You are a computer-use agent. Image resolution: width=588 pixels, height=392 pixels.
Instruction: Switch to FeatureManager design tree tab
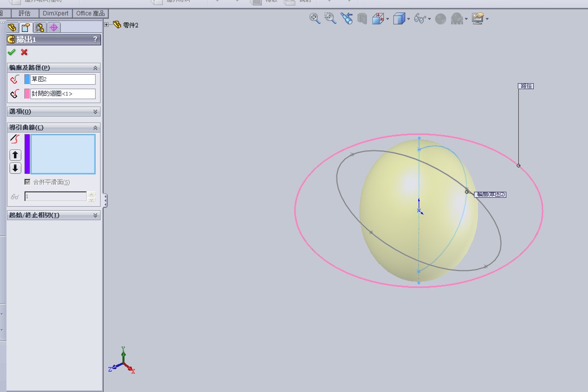[12, 27]
